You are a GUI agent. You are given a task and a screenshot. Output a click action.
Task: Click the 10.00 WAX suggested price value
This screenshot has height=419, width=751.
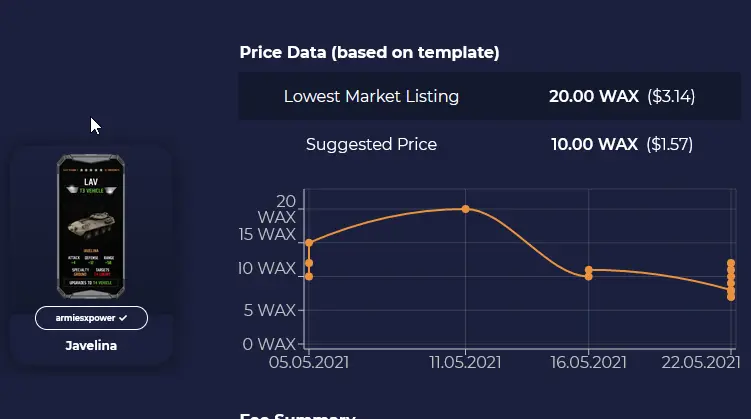pyautogui.click(x=594, y=144)
